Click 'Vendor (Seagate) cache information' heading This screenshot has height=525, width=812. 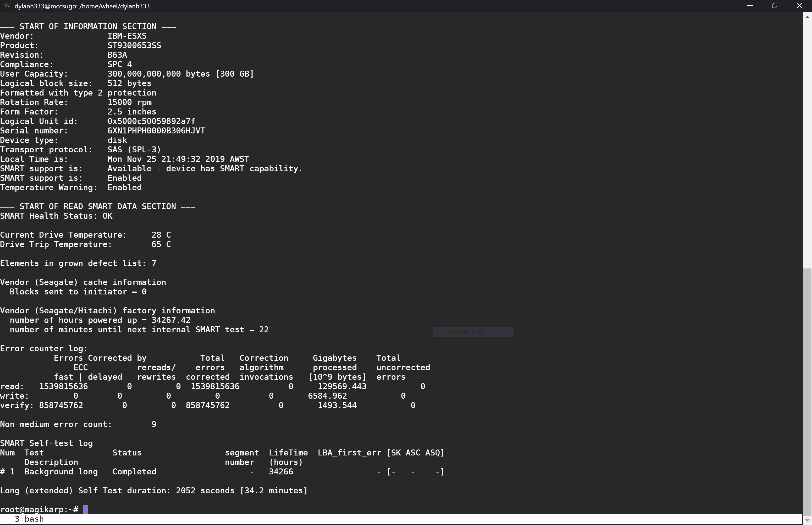(x=83, y=282)
